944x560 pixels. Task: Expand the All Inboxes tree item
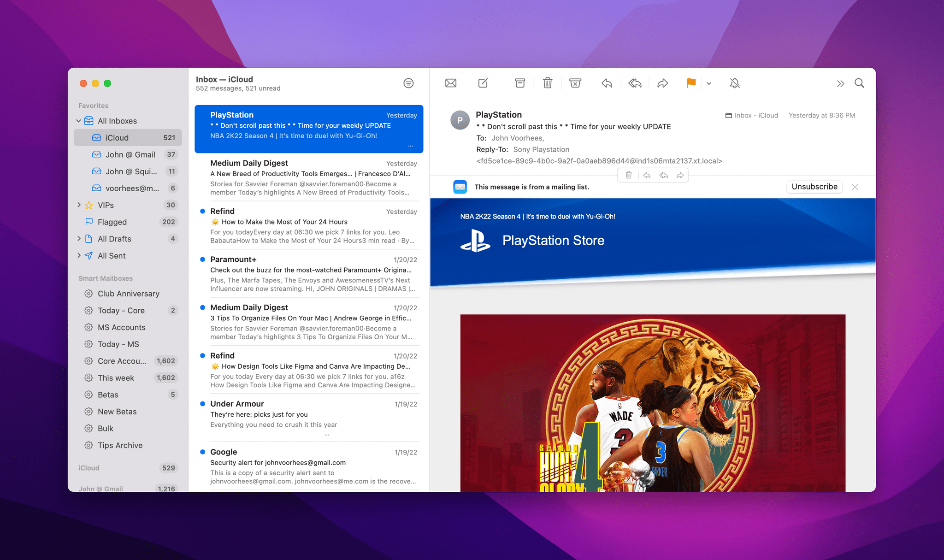79,121
